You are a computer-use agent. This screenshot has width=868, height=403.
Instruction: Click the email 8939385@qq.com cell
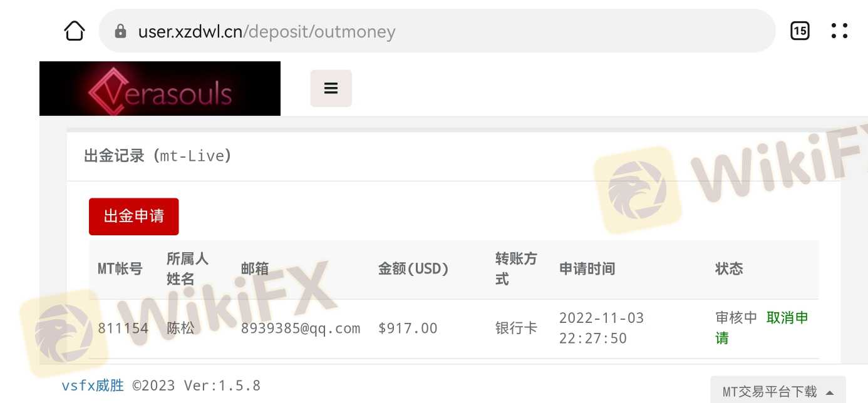coord(301,329)
